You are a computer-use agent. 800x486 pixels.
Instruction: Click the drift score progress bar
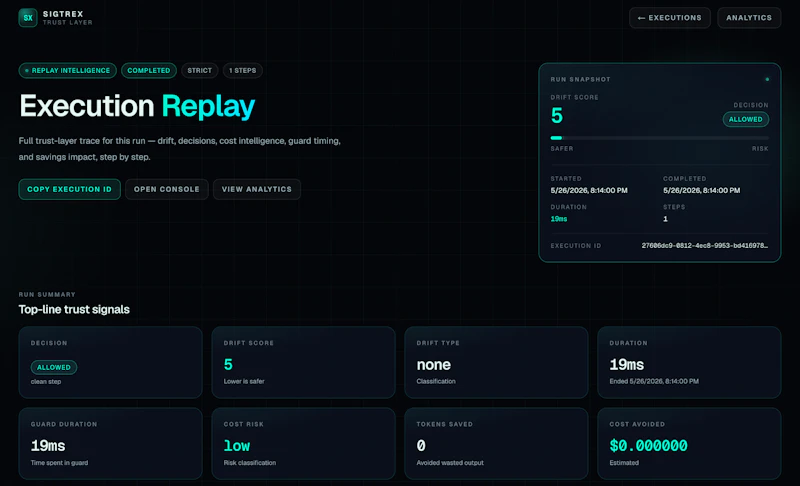tap(659, 138)
